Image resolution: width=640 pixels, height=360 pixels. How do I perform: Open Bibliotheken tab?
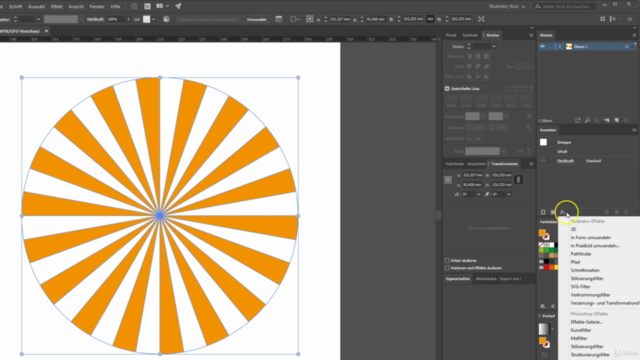[486, 279]
